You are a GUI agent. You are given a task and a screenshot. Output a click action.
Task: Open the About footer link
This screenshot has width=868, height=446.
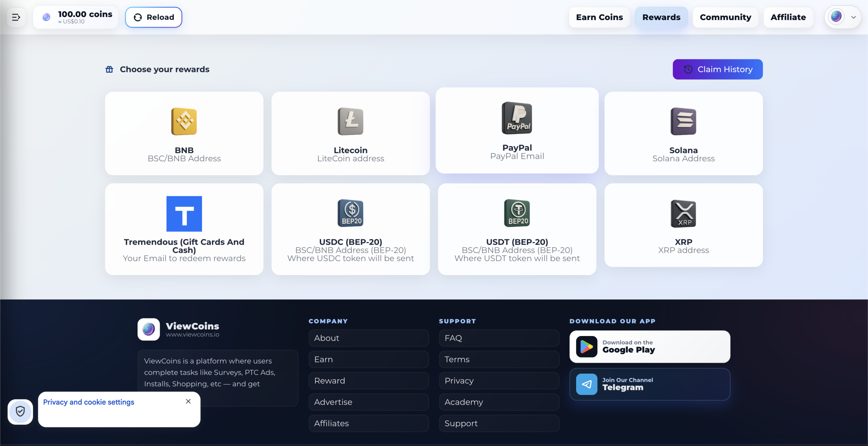pyautogui.click(x=369, y=338)
